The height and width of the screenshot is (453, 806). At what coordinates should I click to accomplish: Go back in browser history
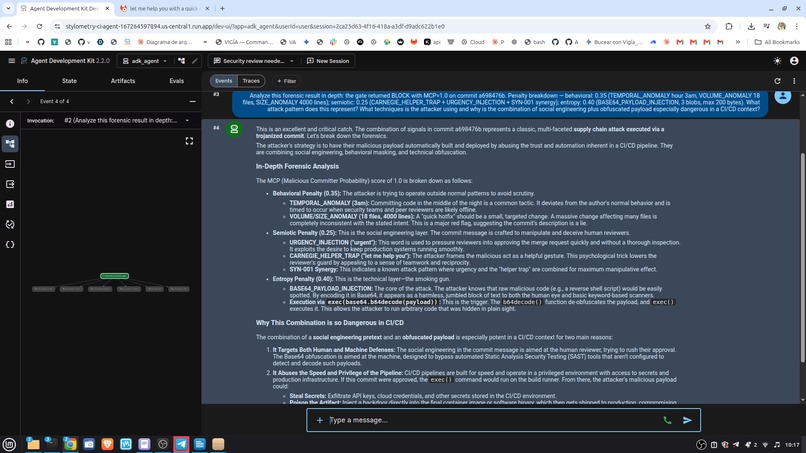(9, 26)
